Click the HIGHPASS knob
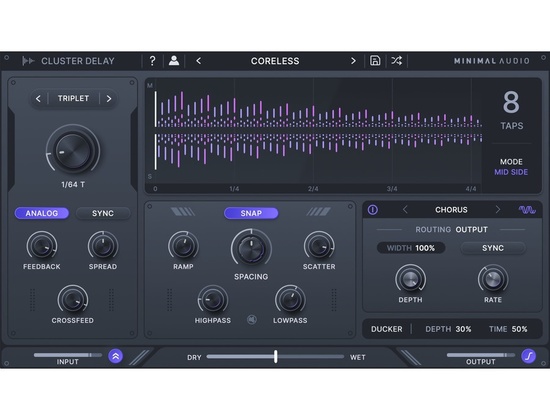This screenshot has height=420, width=550. [x=213, y=300]
